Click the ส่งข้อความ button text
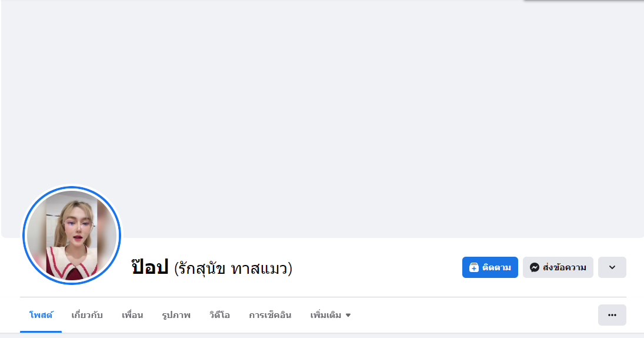This screenshot has width=644, height=338. [564, 267]
